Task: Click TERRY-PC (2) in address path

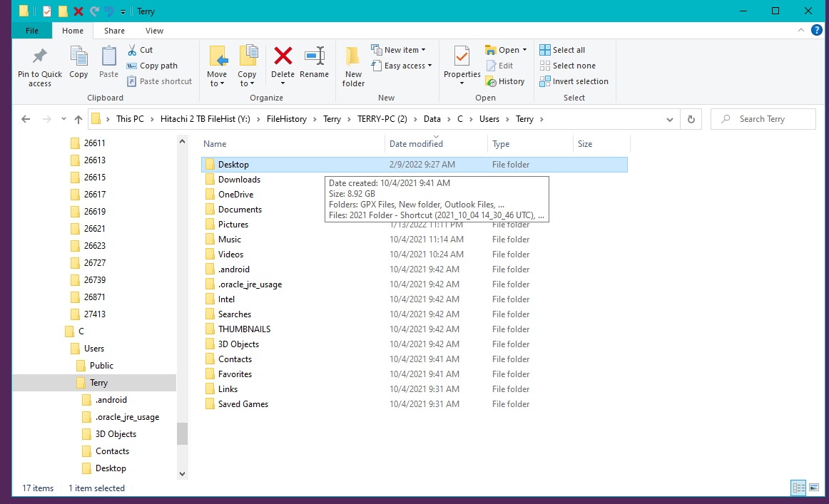Action: 382,119
